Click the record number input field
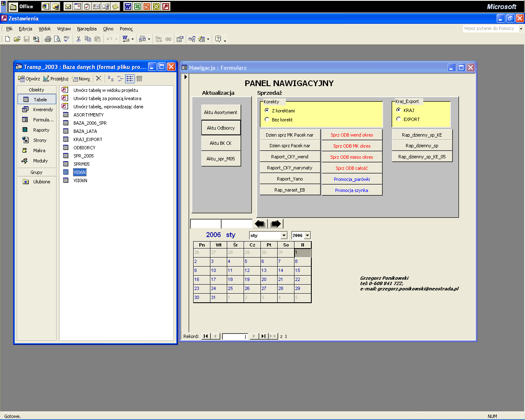 (235, 336)
